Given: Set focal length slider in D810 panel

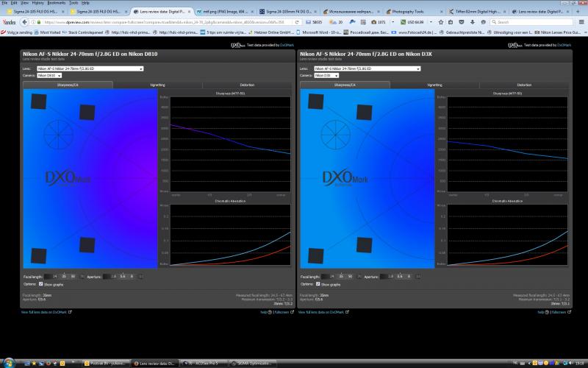Looking at the screenshot, I should (x=64, y=276).
